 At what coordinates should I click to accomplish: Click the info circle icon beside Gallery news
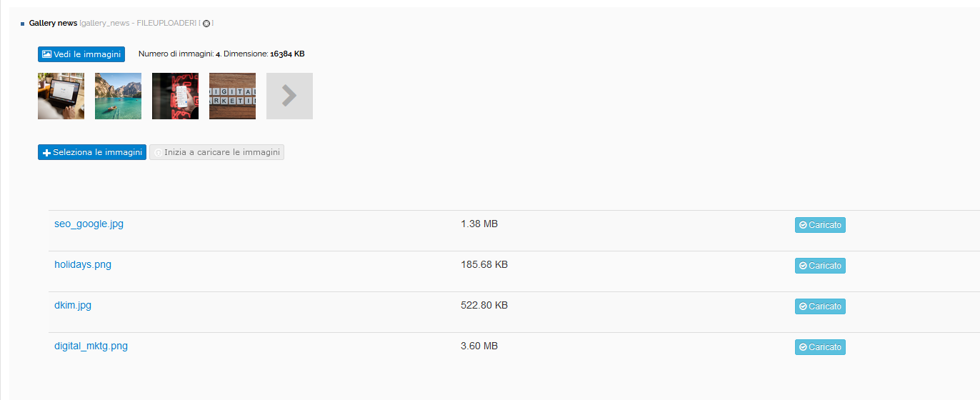(206, 24)
